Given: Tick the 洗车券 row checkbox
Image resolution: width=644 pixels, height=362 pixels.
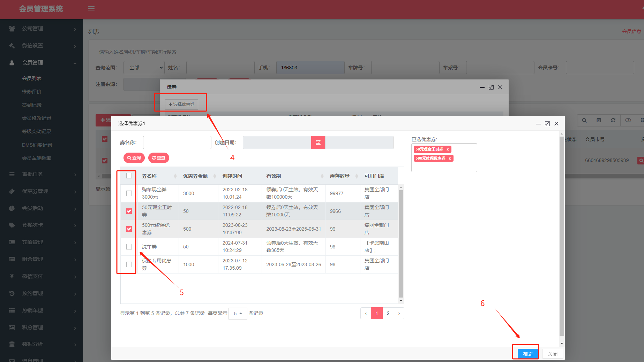Looking at the screenshot, I should point(129,247).
